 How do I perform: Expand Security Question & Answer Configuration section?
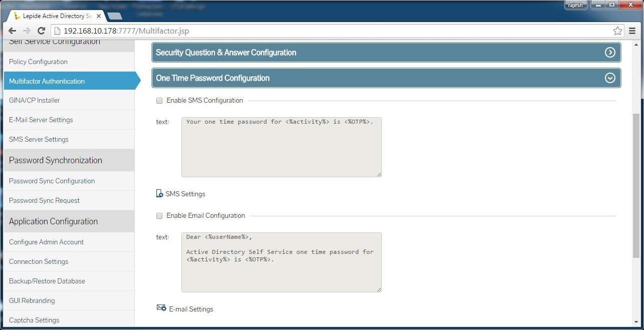pos(610,53)
